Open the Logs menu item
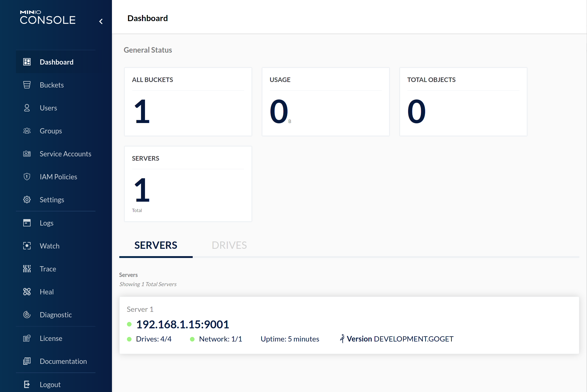 pos(46,223)
